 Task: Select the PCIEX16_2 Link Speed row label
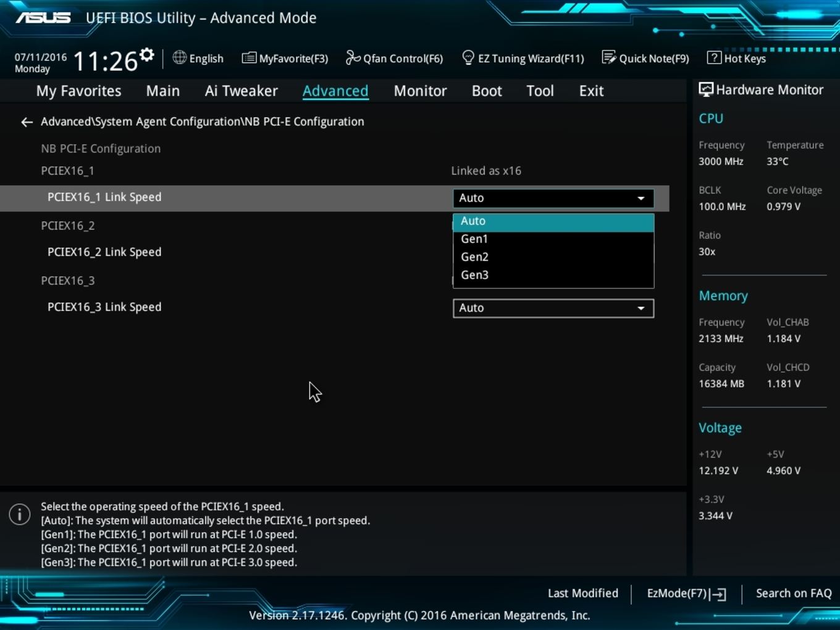click(x=104, y=252)
